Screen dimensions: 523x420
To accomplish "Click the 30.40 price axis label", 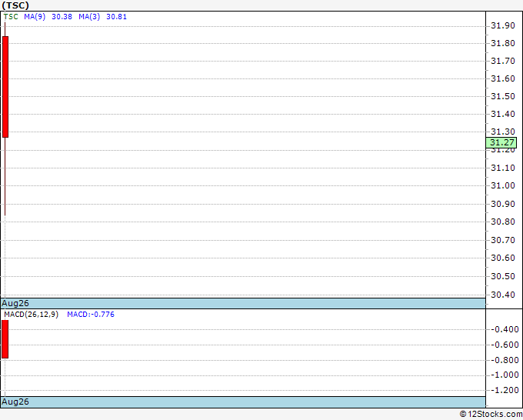I will [x=503, y=295].
